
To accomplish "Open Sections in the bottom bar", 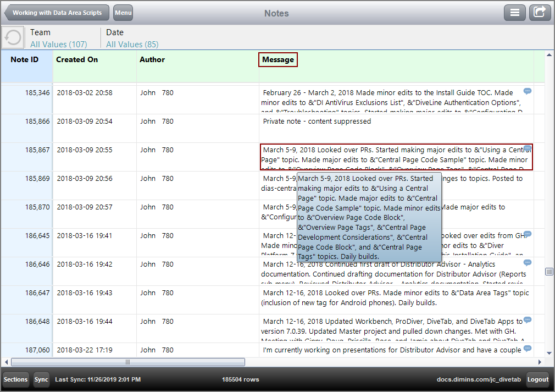I will tap(15, 379).
